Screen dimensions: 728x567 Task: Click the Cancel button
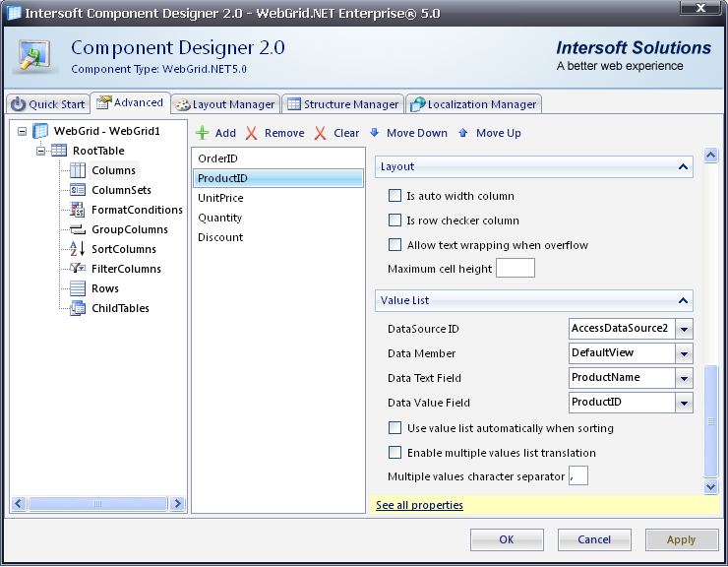[x=594, y=539]
